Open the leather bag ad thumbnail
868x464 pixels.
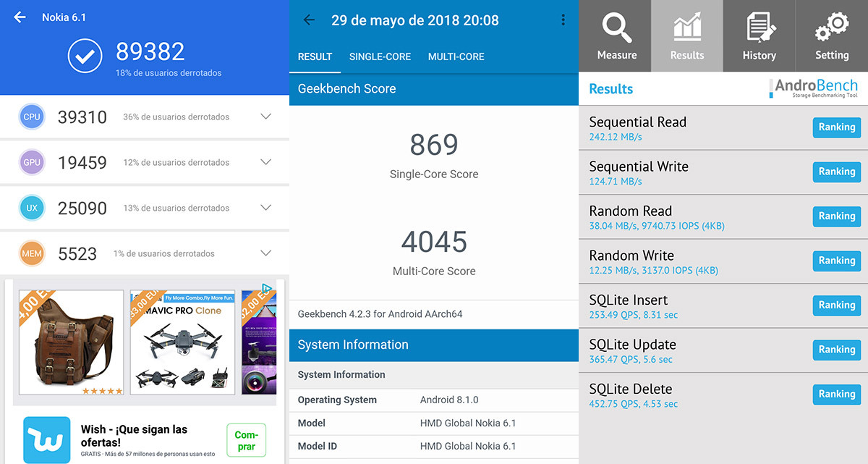pyautogui.click(x=69, y=342)
